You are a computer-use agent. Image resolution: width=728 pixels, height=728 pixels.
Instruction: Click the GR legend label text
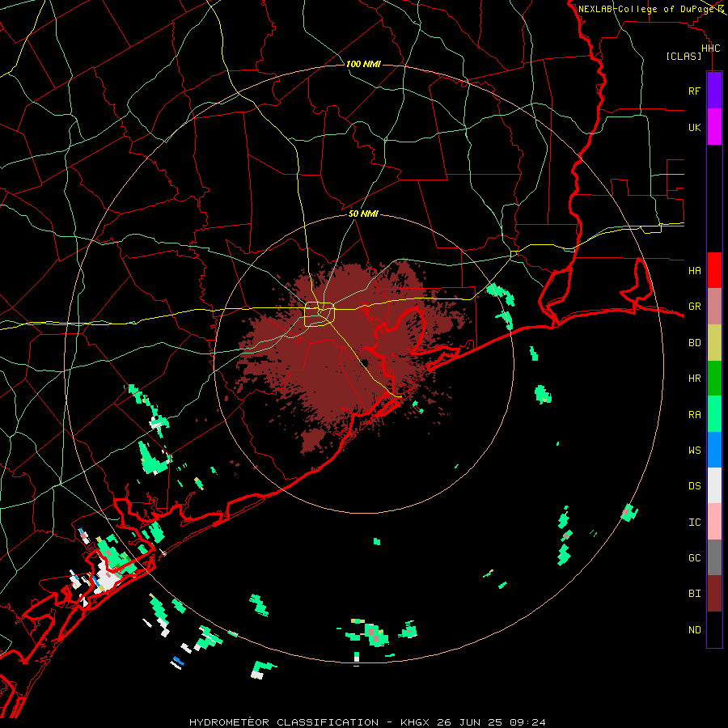pyautogui.click(x=694, y=307)
